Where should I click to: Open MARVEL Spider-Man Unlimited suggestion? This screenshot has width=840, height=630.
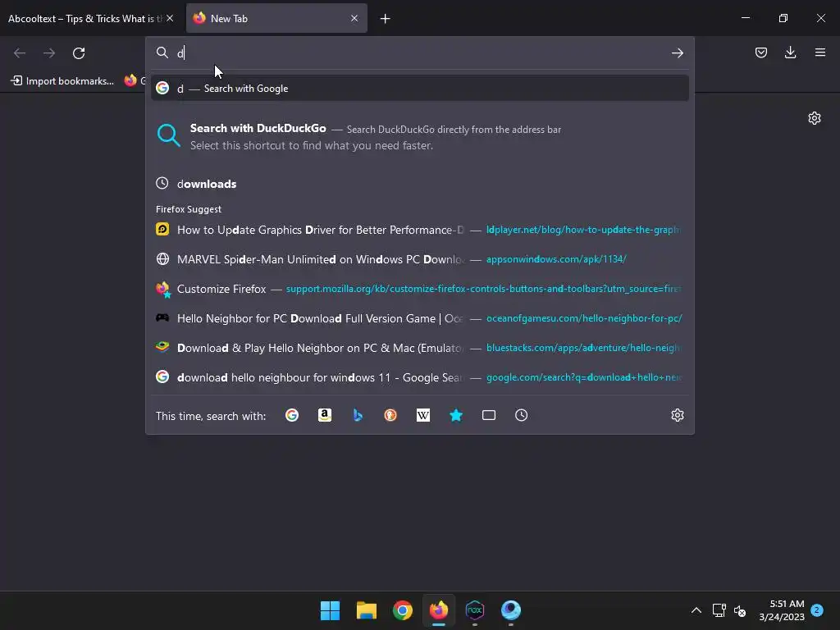point(419,259)
